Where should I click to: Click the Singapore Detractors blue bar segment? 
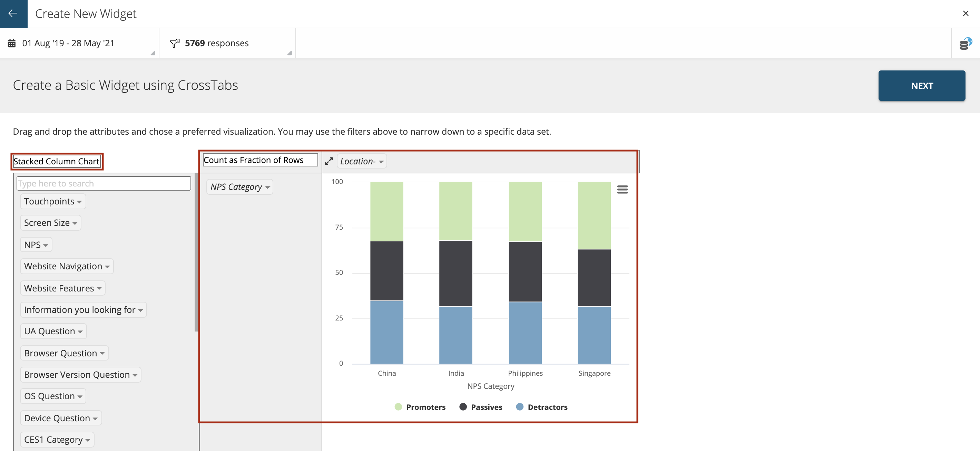594,335
